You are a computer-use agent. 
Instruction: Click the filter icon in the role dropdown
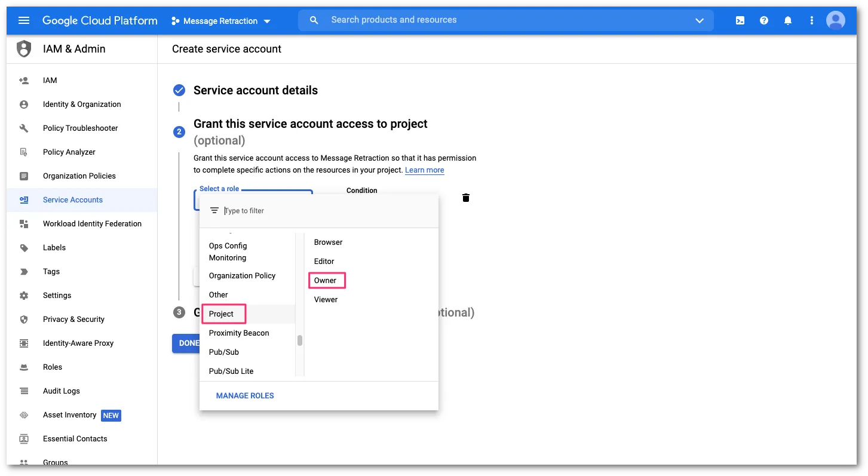213,210
